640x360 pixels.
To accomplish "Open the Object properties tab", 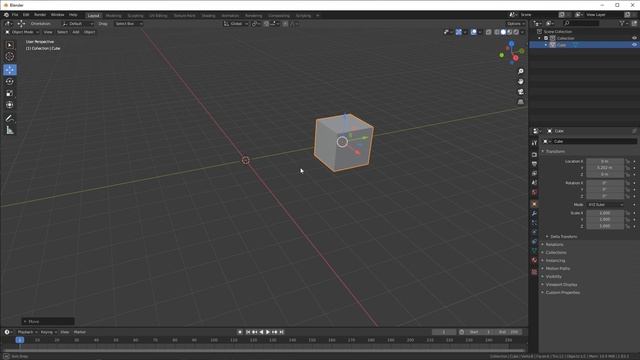I will coord(534,204).
